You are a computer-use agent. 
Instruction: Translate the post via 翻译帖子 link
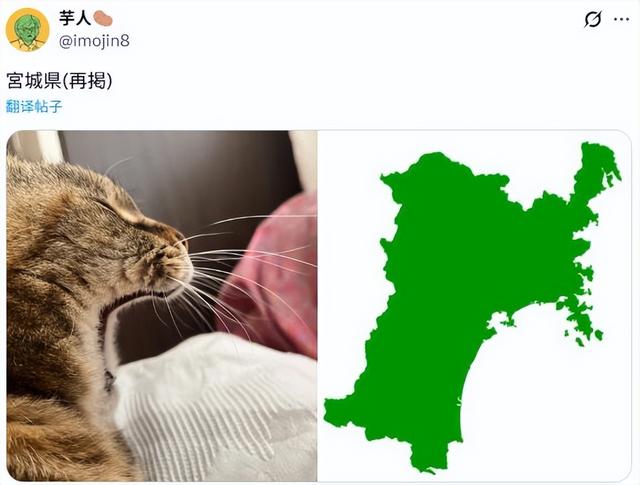[34, 107]
